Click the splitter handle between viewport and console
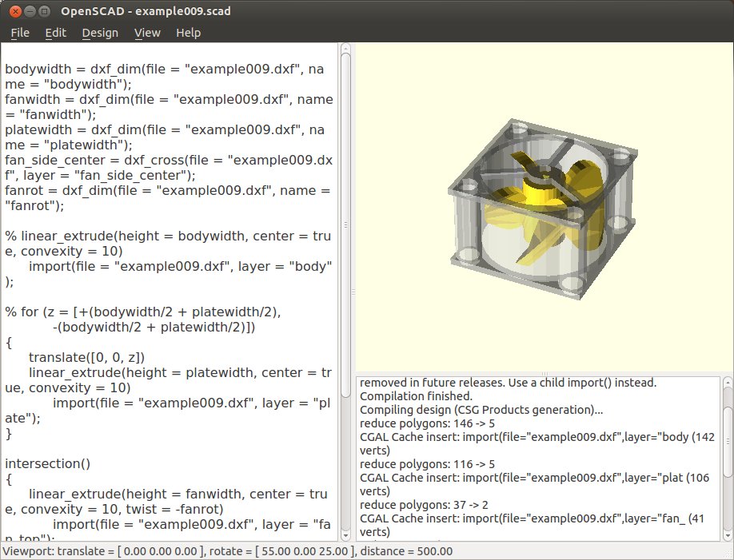734x560 pixels. coord(544,374)
